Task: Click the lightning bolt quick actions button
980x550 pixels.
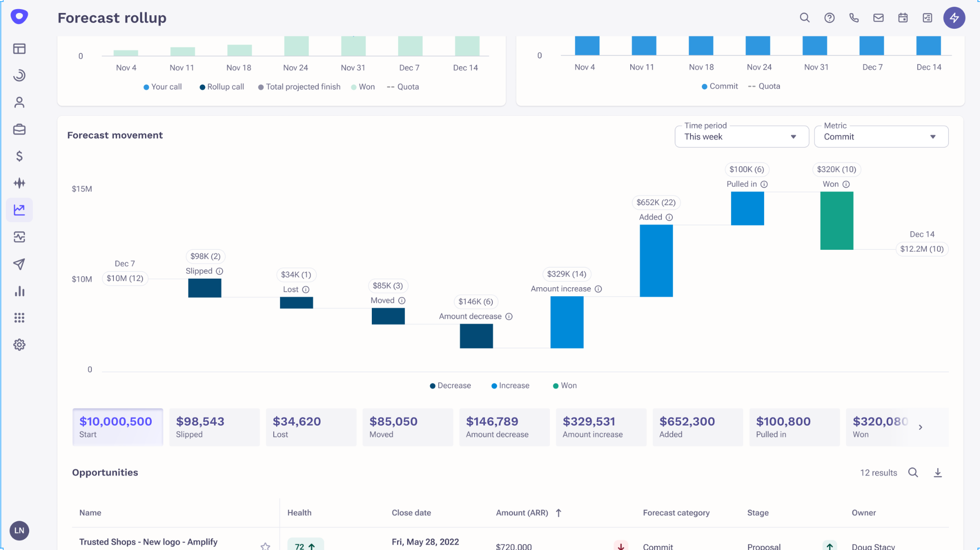Action: 954,18
